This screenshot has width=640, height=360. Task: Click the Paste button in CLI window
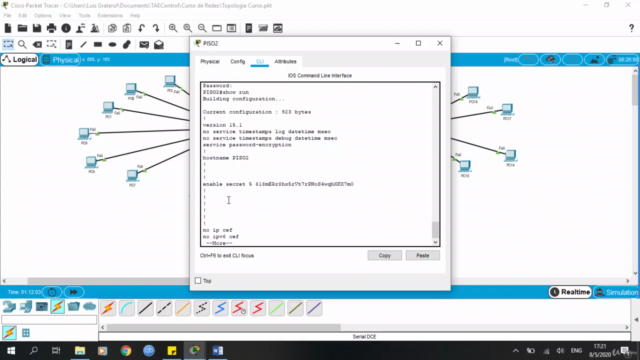point(422,256)
